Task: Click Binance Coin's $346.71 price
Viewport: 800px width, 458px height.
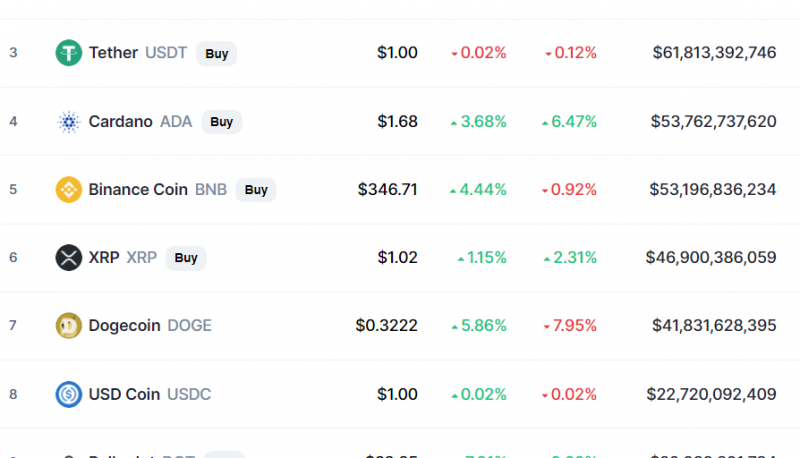Action: tap(388, 190)
